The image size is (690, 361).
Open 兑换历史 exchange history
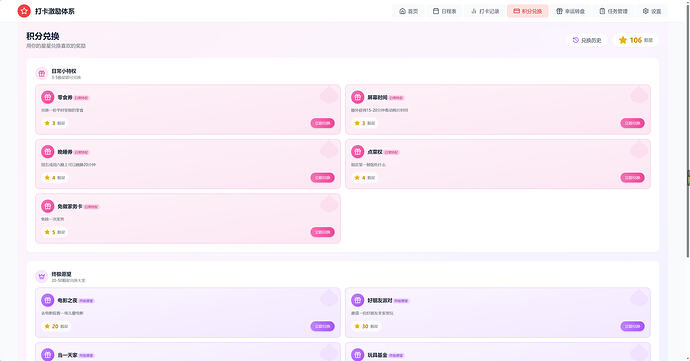[x=587, y=40]
